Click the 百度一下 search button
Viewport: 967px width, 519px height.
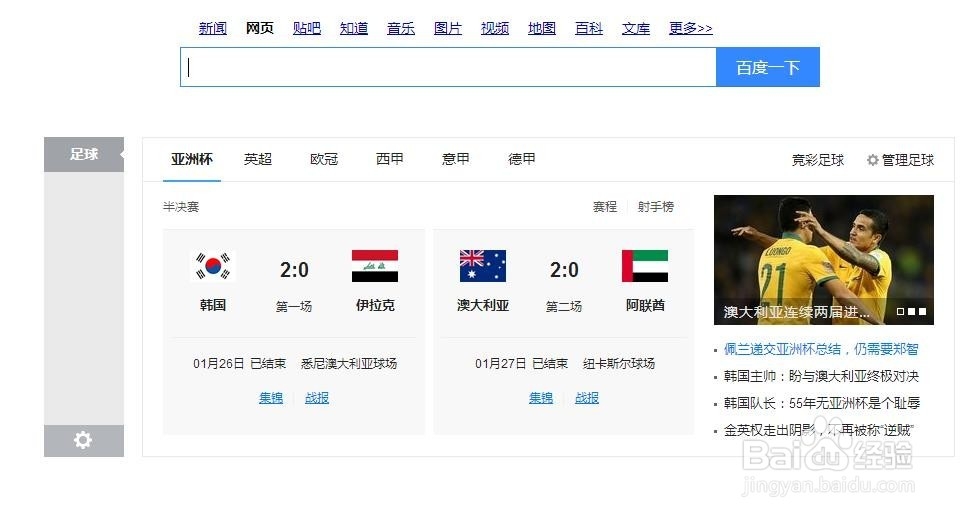[768, 67]
